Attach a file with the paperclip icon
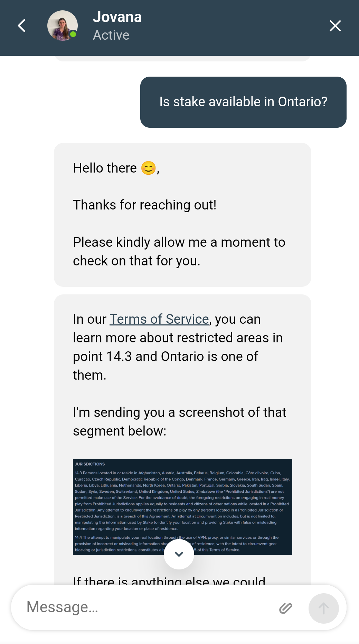Viewport: 359px width, 644px height. pyautogui.click(x=286, y=608)
